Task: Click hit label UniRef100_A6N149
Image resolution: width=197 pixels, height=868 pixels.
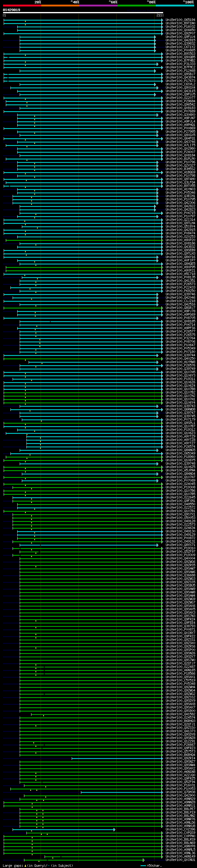Action: coord(180,856)
